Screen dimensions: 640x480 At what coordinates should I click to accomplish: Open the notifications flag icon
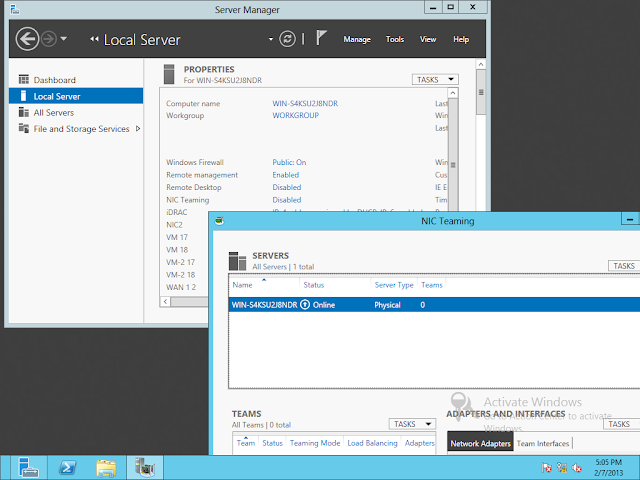point(321,38)
